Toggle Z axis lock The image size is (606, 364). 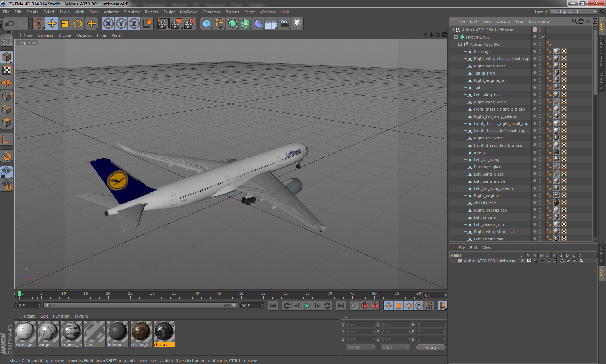pyautogui.click(x=134, y=24)
